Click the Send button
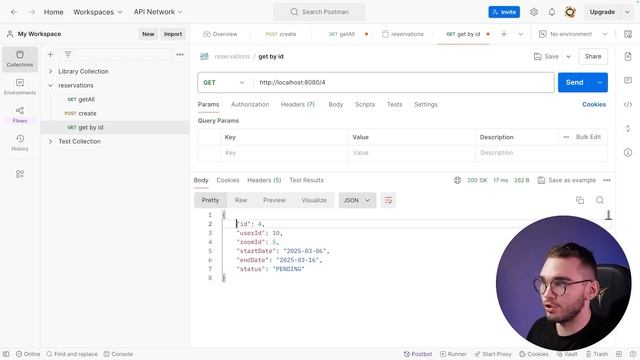Image resolution: width=640 pixels, height=360 pixels. click(575, 82)
